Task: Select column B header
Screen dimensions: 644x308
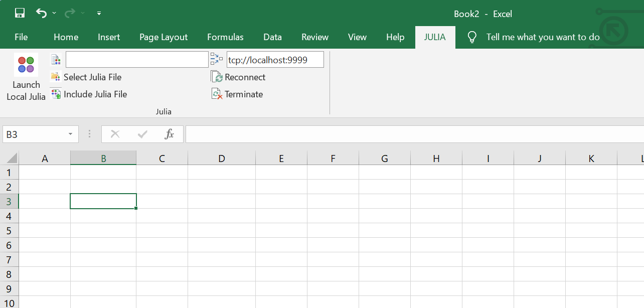Action: click(103, 159)
